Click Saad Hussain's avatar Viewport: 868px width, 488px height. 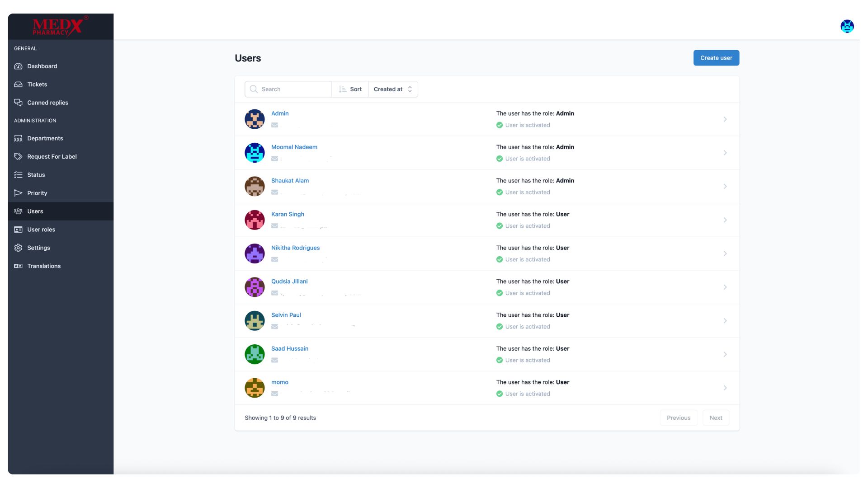coord(255,354)
